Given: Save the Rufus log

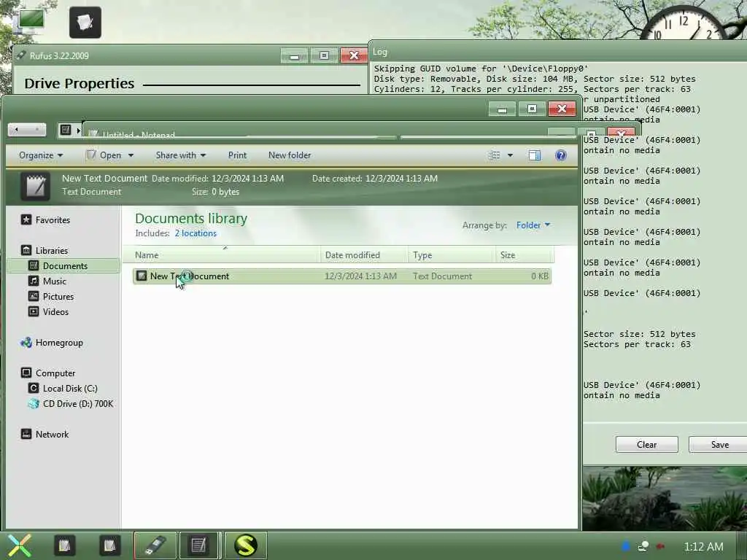Looking at the screenshot, I should tap(720, 444).
